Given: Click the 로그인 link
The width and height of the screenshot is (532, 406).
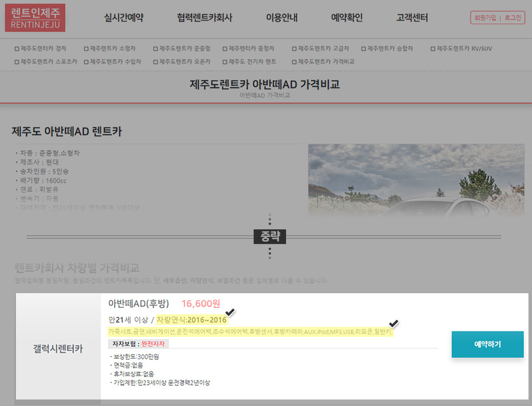Looking at the screenshot, I should click(x=512, y=18).
